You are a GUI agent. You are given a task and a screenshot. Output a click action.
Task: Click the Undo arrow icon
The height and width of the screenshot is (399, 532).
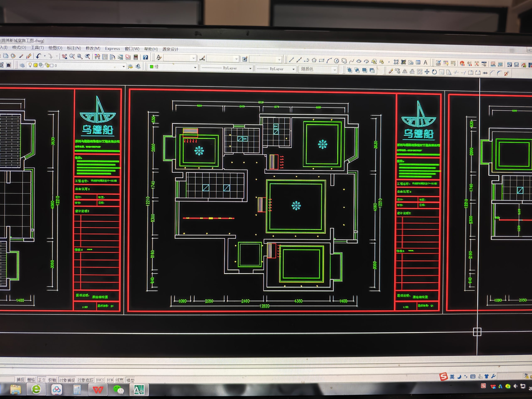(x=38, y=56)
